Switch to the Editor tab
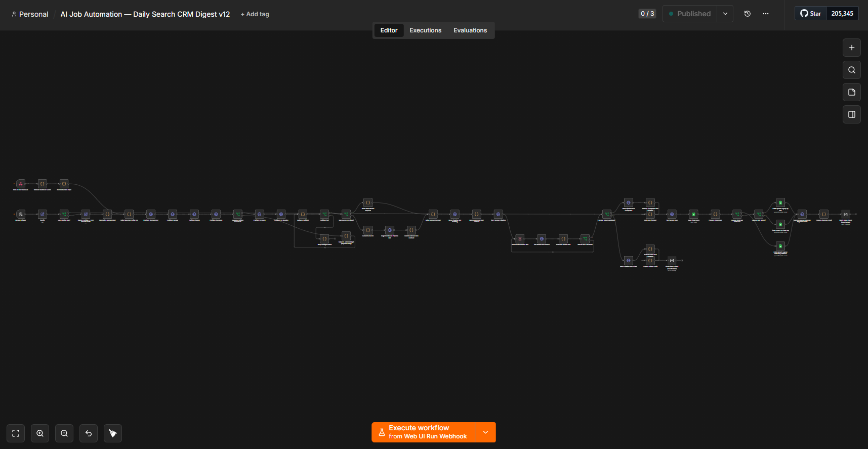Screen dimensions: 868x449 pos(389,30)
